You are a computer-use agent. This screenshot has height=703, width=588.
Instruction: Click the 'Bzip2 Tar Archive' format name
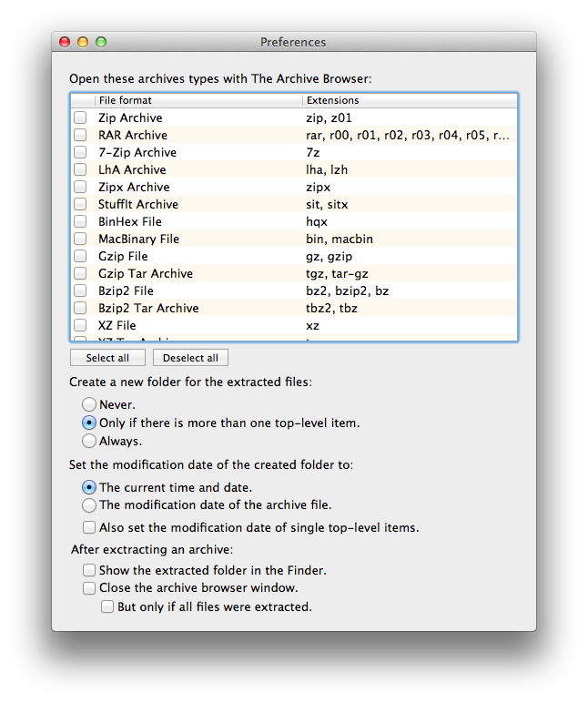(x=148, y=308)
